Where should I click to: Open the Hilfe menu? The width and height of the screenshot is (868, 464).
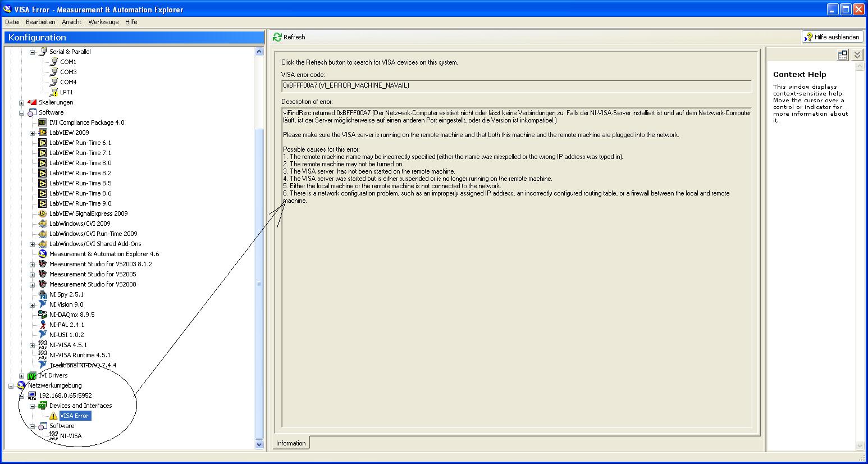(x=131, y=22)
